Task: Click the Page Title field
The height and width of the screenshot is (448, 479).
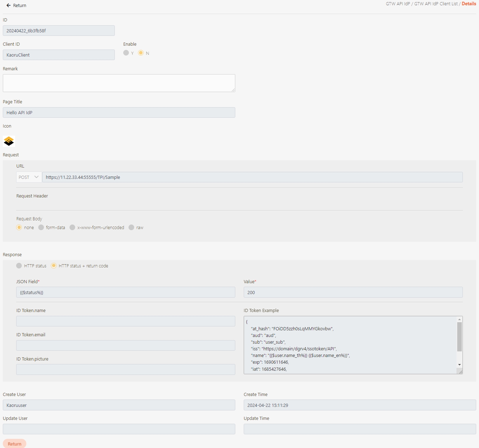Action: 119,113
